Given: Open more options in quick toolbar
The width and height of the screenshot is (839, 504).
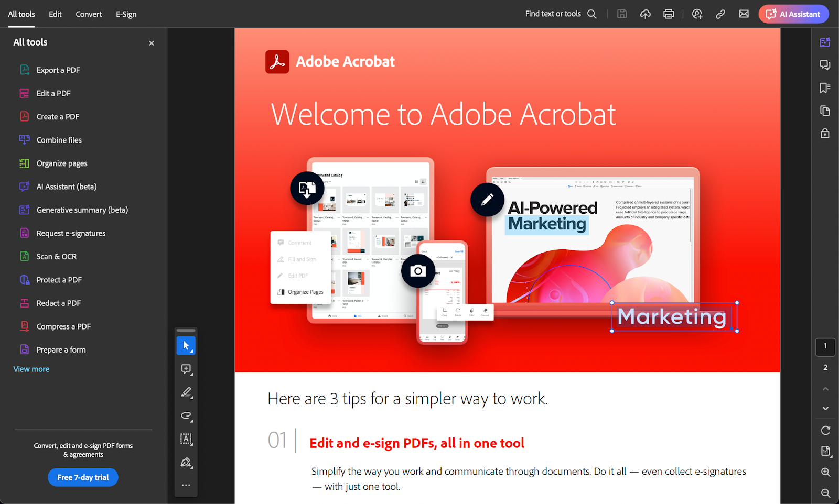Looking at the screenshot, I should (186, 485).
